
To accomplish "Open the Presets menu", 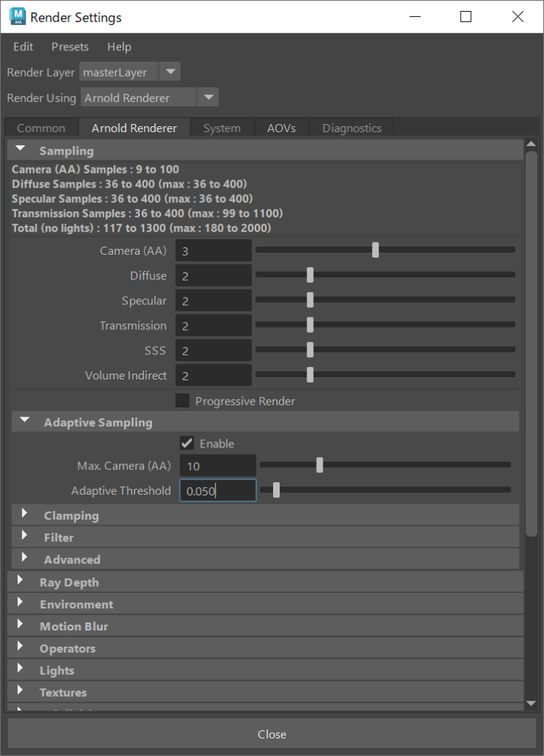I will [70, 47].
